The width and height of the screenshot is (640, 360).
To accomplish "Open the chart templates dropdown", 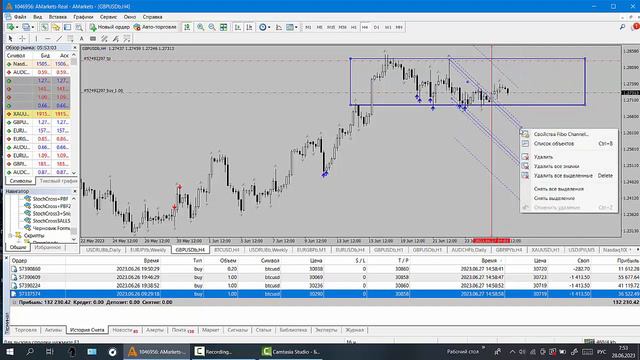I will (x=291, y=27).
